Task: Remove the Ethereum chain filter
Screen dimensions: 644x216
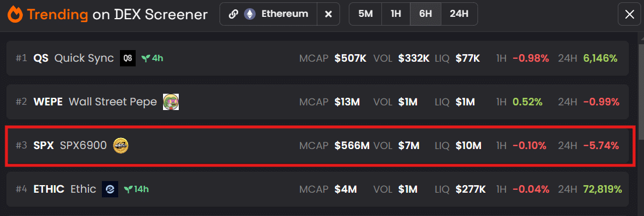Action: coord(328,14)
